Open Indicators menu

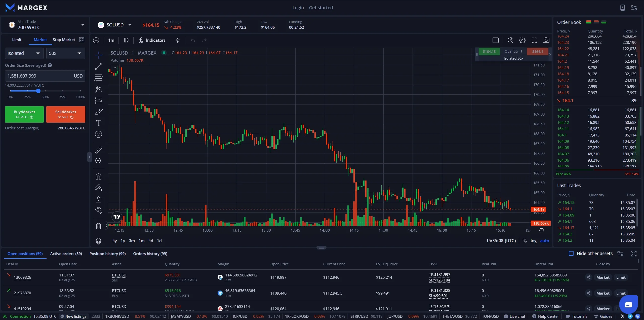[x=152, y=40]
